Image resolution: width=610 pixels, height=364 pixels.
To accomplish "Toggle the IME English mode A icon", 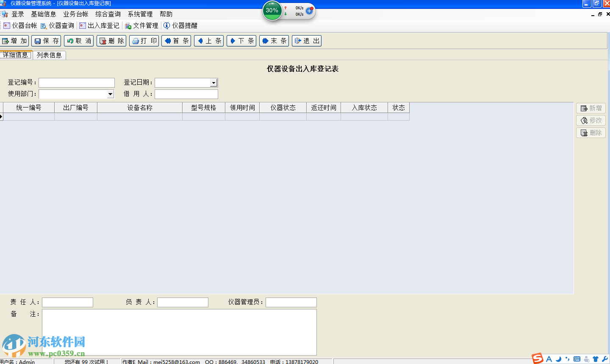I will pos(549,359).
